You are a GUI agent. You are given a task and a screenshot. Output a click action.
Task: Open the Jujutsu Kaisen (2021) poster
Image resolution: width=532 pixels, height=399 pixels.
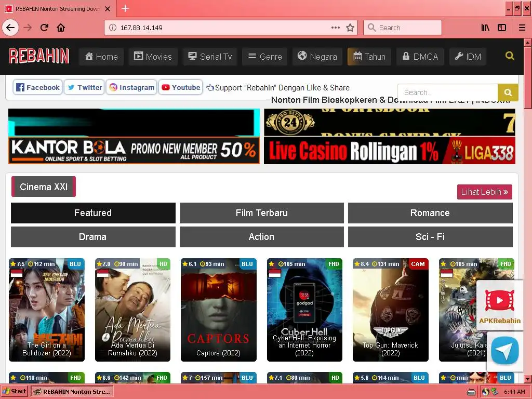458,310
